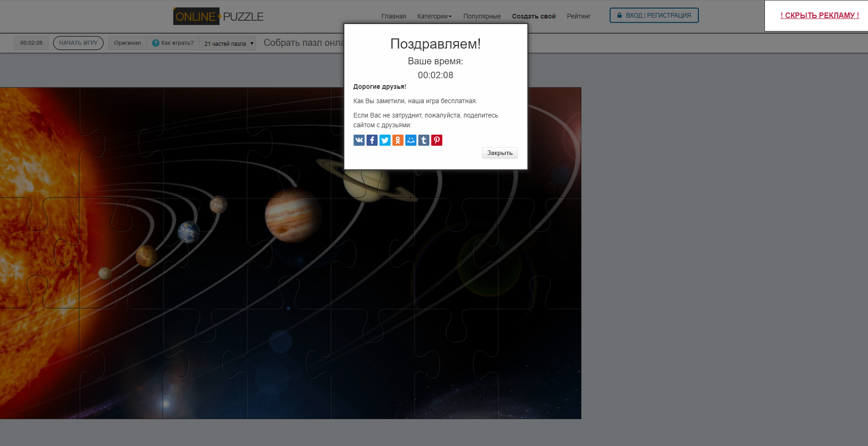Click the lock icon in login button
This screenshot has height=446, width=868.
point(620,15)
